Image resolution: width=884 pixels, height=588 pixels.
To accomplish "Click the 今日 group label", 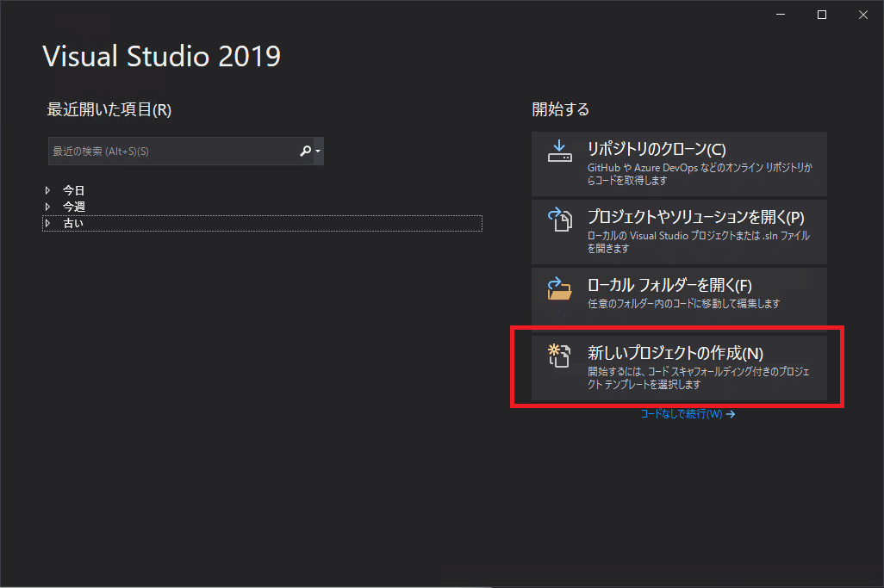I will pyautogui.click(x=73, y=190).
